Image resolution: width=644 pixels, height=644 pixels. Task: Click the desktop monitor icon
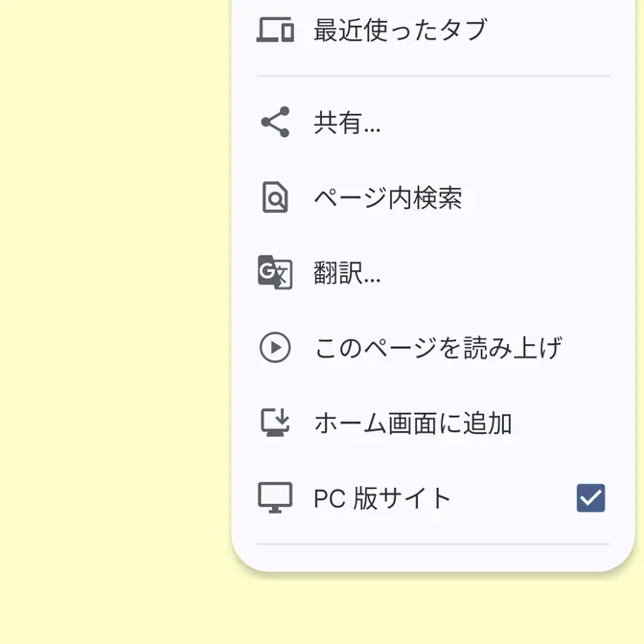tap(275, 497)
